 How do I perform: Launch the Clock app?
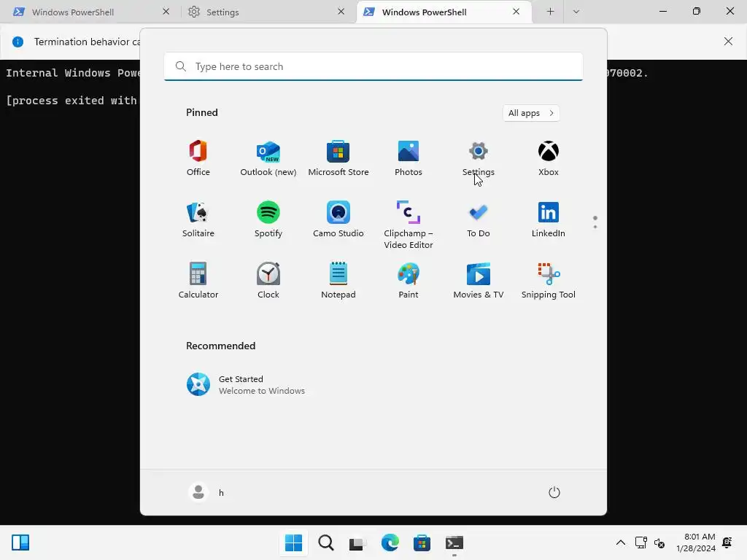tap(268, 281)
